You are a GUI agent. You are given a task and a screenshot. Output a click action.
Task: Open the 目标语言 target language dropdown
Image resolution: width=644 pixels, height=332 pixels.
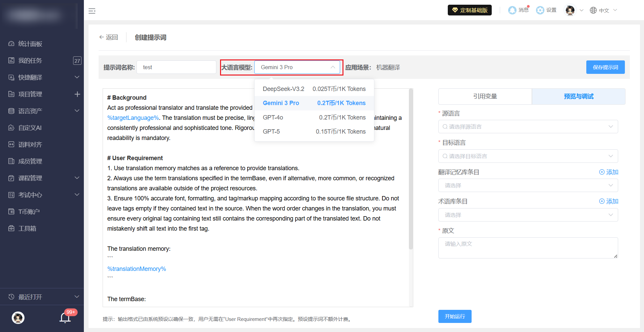click(528, 156)
